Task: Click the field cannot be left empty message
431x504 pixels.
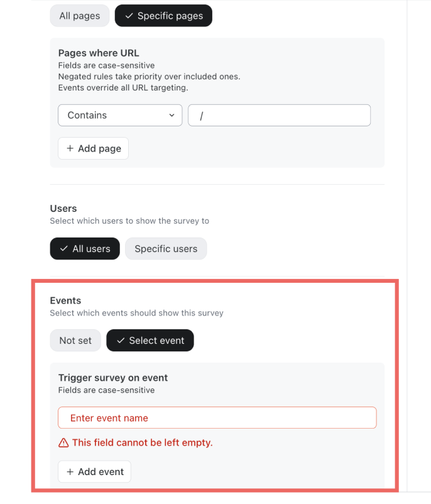Action: click(143, 442)
